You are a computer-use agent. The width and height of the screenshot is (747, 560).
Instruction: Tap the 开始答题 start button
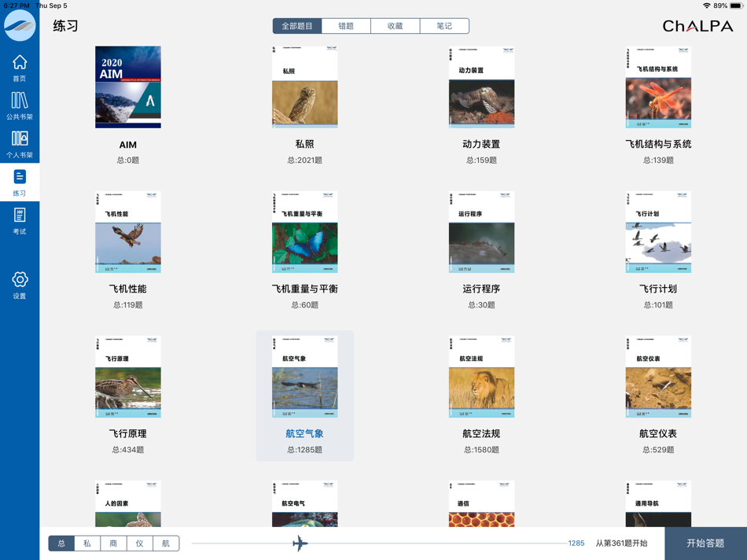705,543
